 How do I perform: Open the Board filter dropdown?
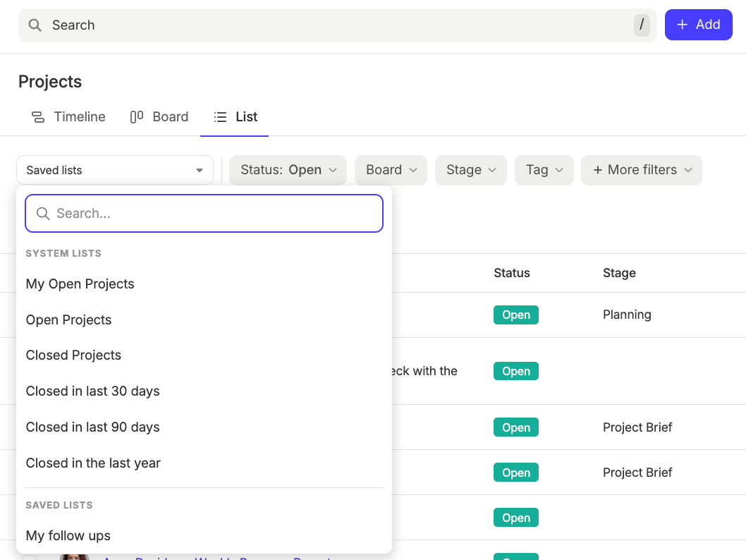point(391,171)
